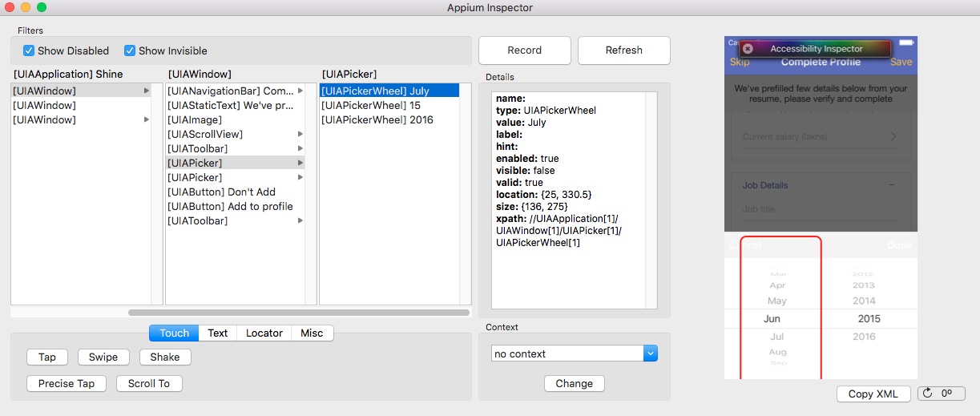This screenshot has width=980, height=416.
Task: Select the UIAScrollView row
Action: click(236, 134)
